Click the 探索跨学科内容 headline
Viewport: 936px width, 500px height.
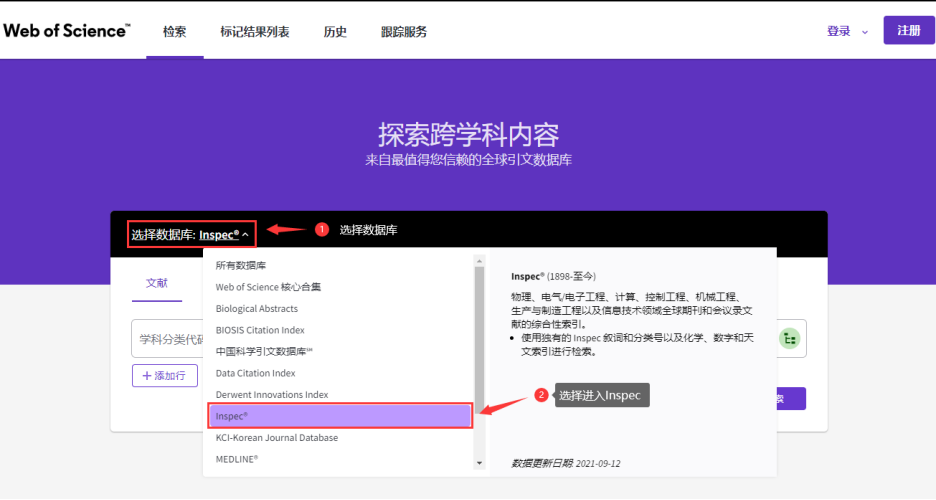[x=469, y=135]
